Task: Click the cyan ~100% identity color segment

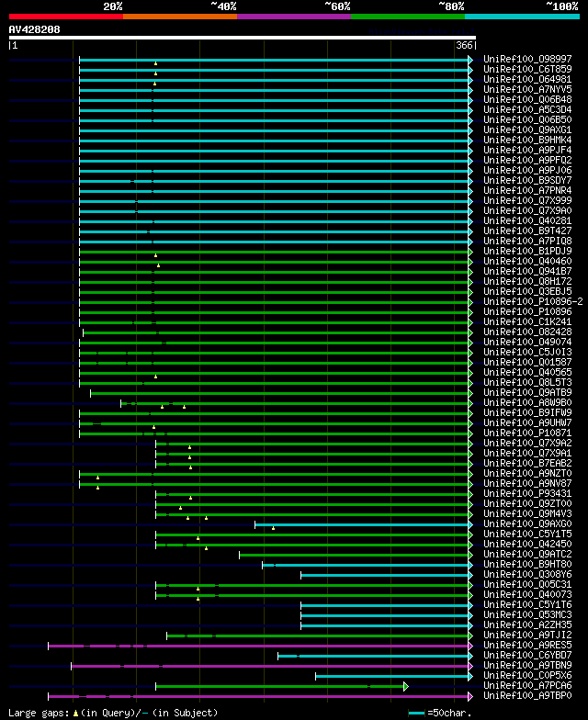Action: coord(522,17)
